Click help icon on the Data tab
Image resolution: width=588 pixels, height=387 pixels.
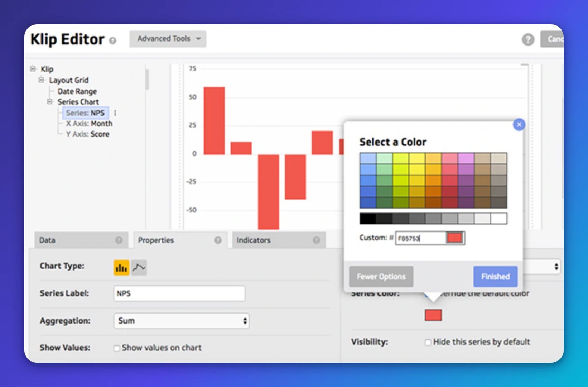click(119, 240)
